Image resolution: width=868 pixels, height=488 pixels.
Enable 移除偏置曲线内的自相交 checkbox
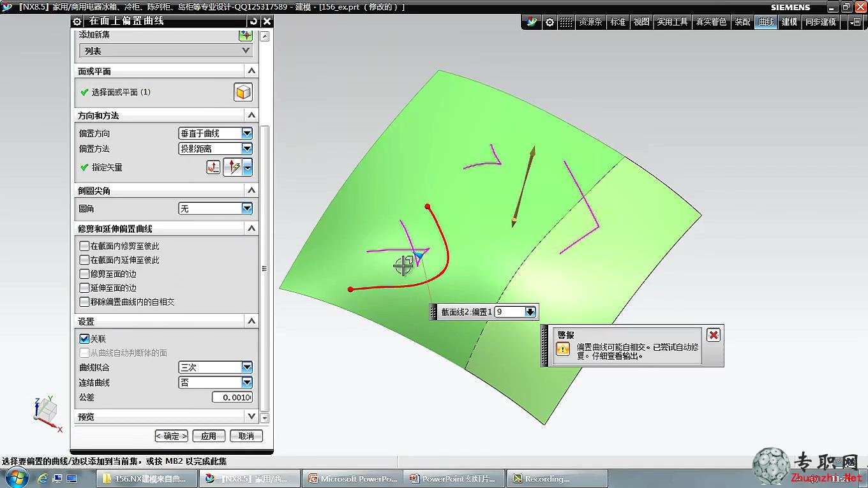(84, 302)
